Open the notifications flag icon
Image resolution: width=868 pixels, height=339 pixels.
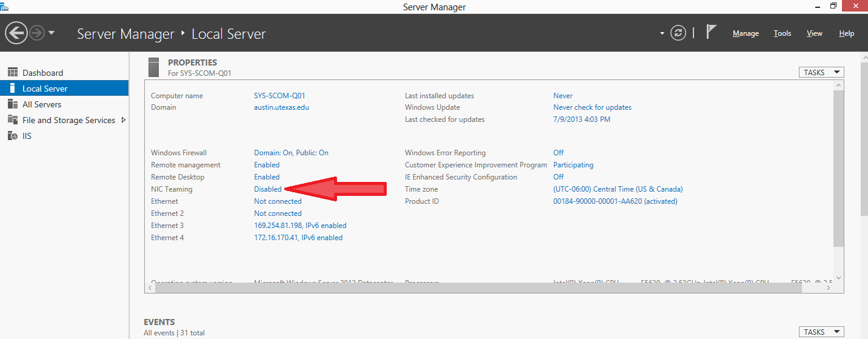click(712, 33)
